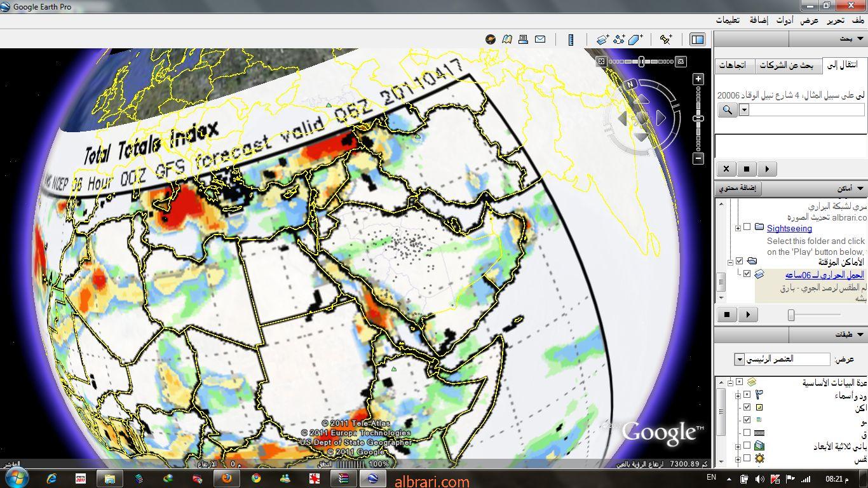Image resolution: width=868 pixels, height=488 pixels.
Task: Stop places tour square button
Action: (727, 314)
